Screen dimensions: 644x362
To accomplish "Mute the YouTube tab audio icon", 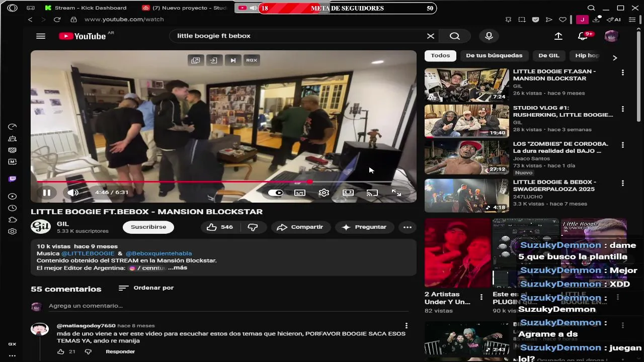I will pyautogui.click(x=253, y=8).
